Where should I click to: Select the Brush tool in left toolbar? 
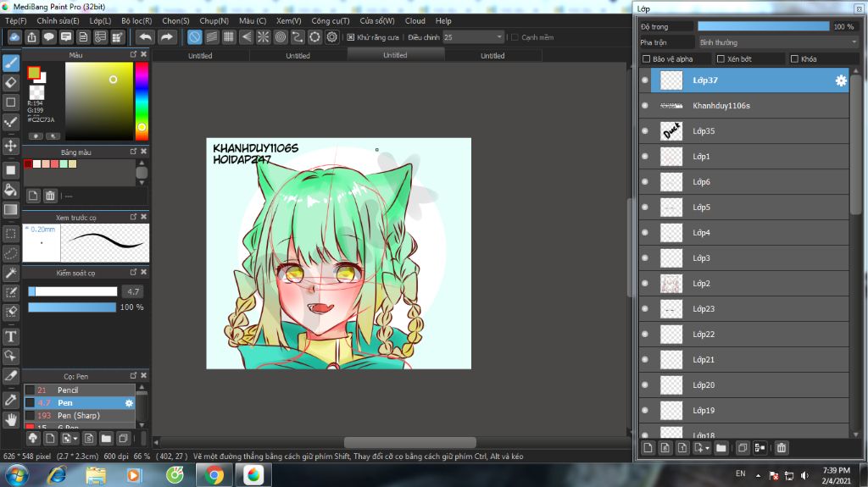tap(10, 63)
